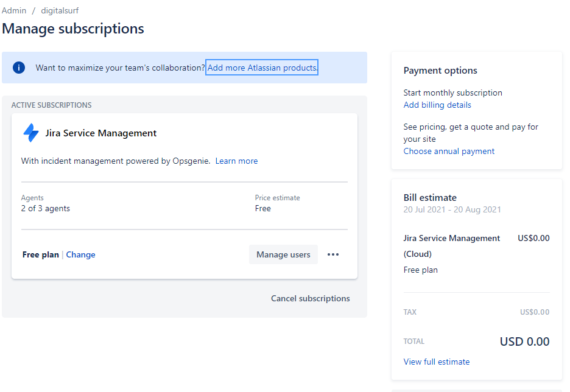This screenshot has height=392, width=570.
Task: Select Choose annual payment link
Action: 449,151
